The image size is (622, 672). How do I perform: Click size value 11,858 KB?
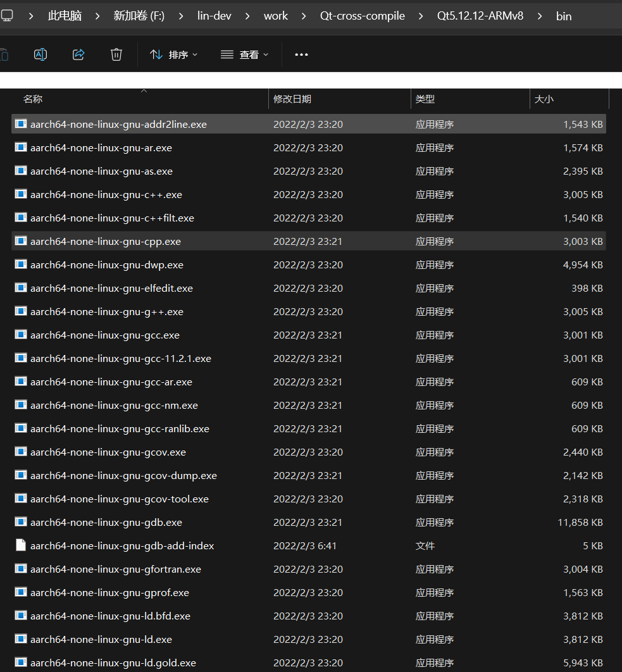click(580, 523)
